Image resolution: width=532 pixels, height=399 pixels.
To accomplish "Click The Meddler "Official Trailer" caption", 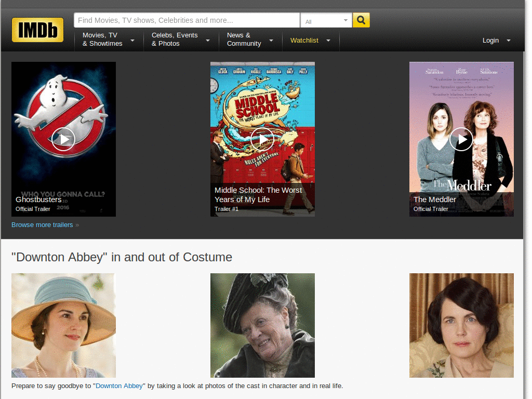I will 431,209.
